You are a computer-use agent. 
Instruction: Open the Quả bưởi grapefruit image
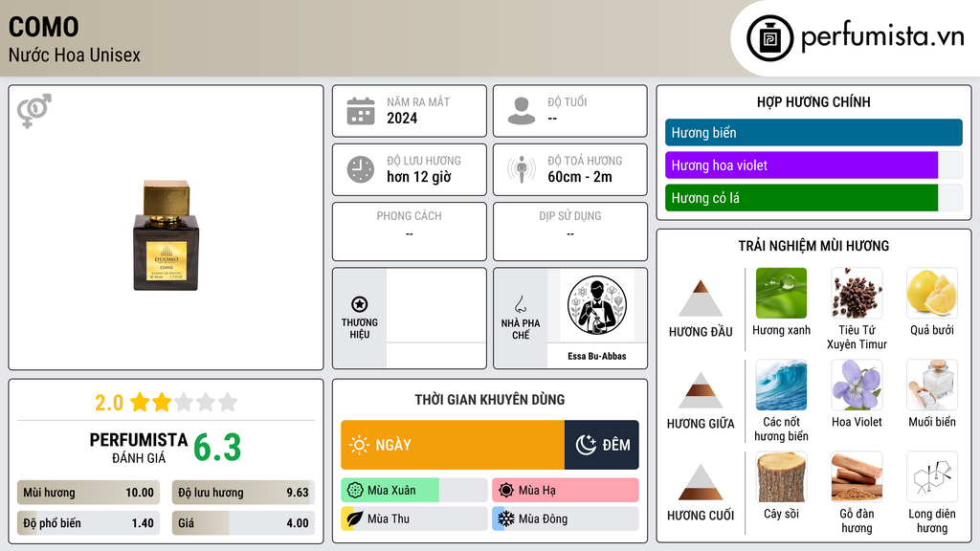pyautogui.click(x=932, y=293)
